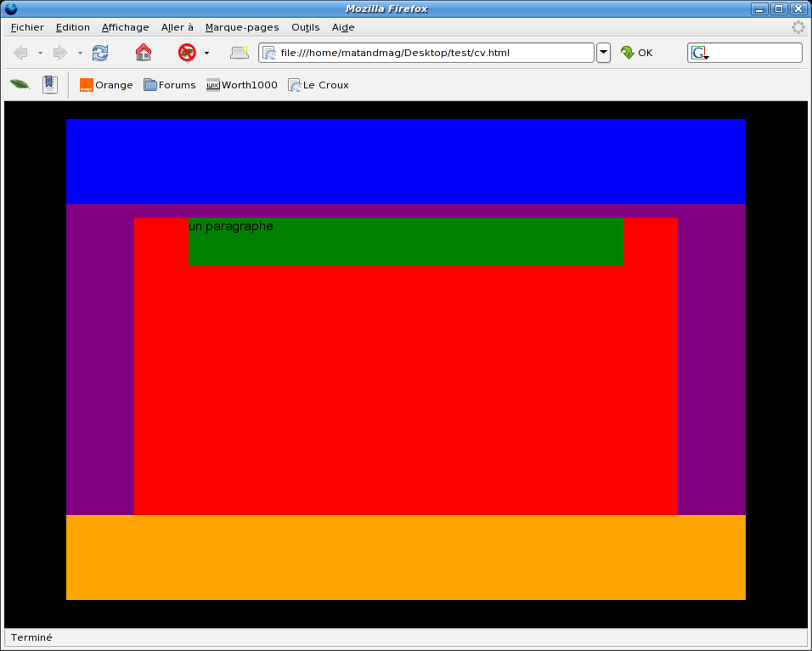Click the red blocked-image icon

pos(187,53)
